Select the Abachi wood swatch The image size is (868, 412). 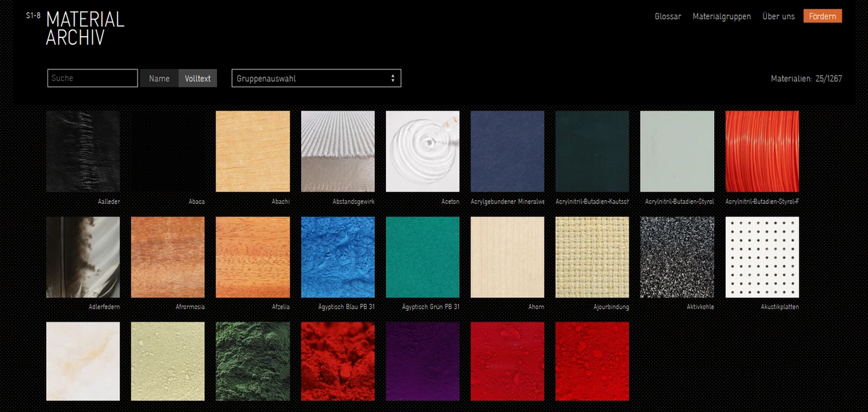coord(252,151)
